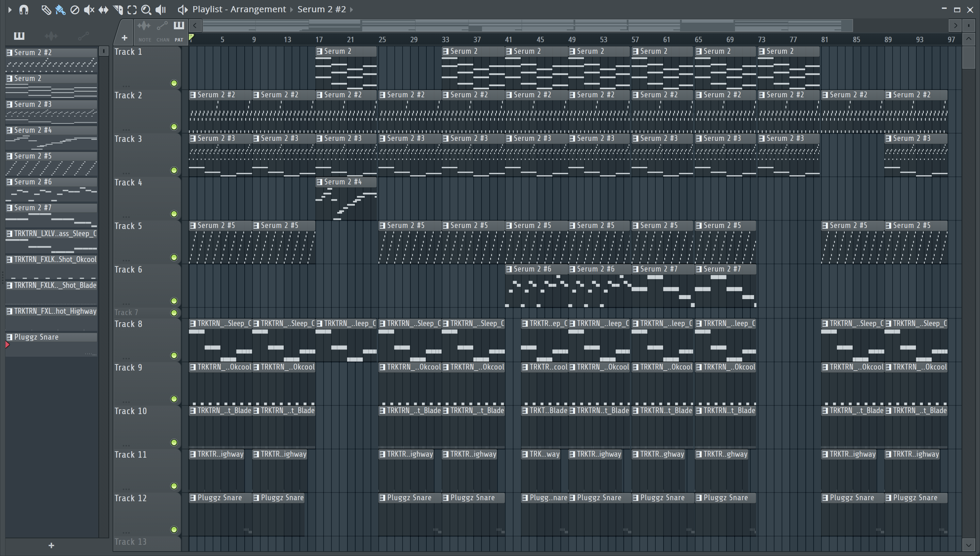Screen dimensions: 980x556
Task: Click bar 81 on the timeline ruler
Action: [x=824, y=39]
